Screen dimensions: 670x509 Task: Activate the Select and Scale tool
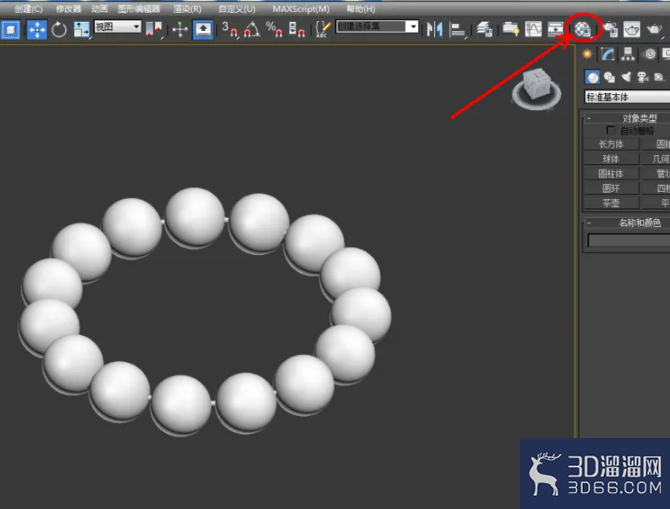81,29
